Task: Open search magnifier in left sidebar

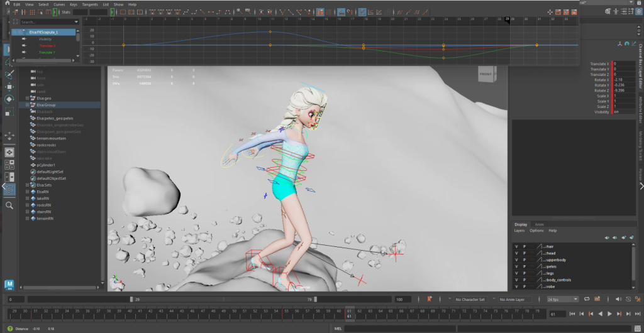Action: click(9, 205)
